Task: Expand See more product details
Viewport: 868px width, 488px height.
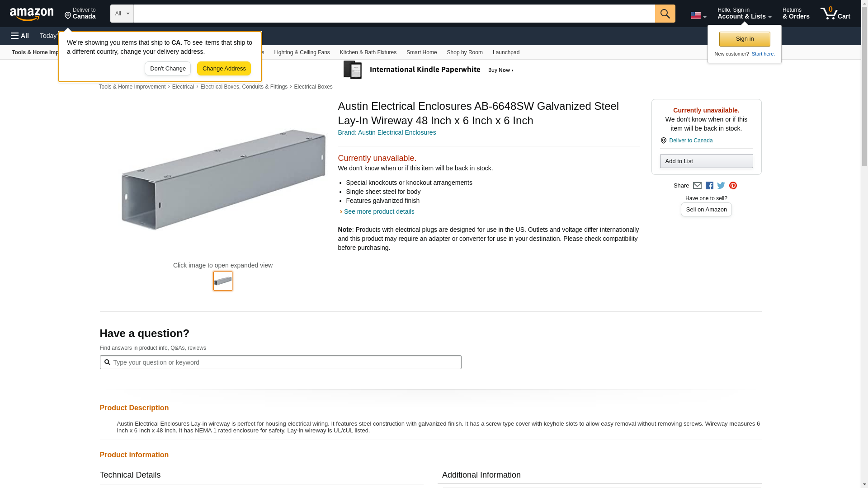Action: coord(378,211)
